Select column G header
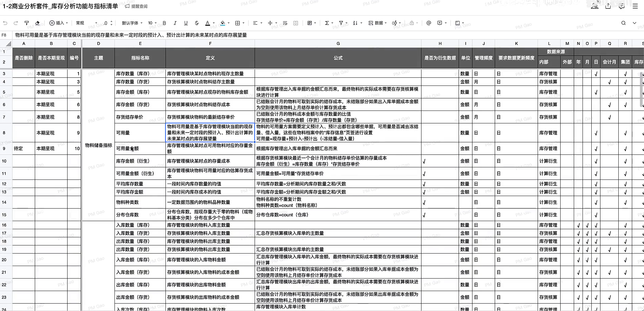 [338, 44]
